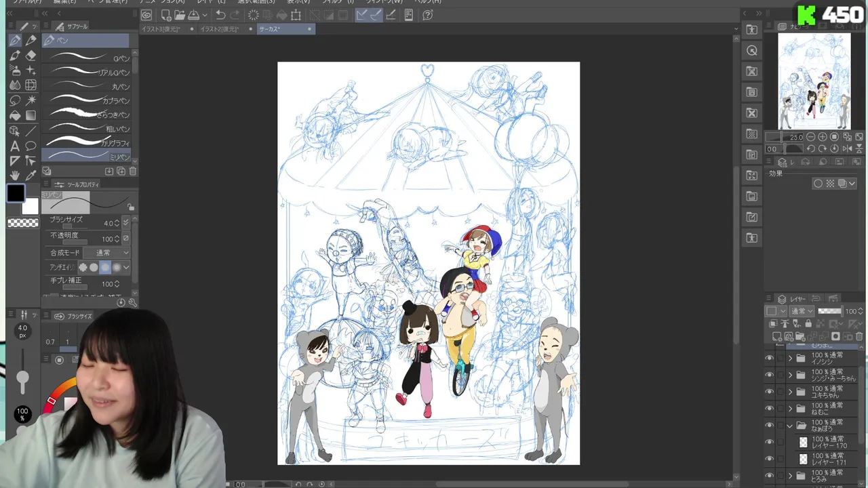Expand the ユキちゃん layer folder
868x488 pixels.
coord(790,392)
